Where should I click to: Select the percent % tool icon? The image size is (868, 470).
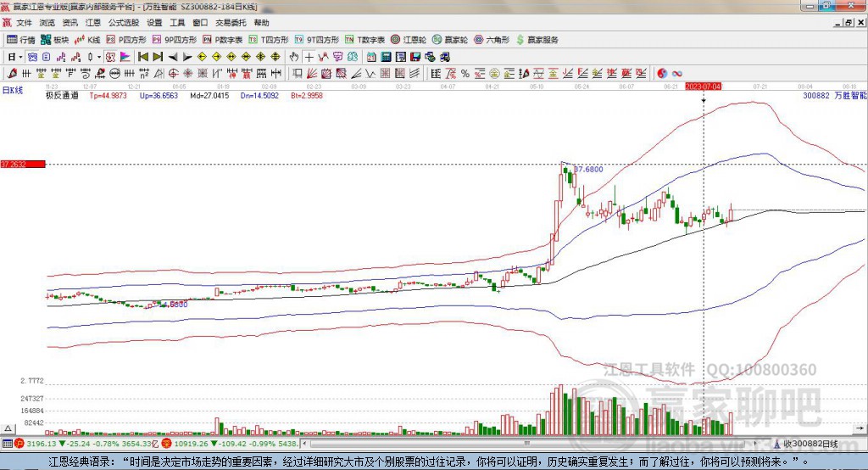(465, 73)
